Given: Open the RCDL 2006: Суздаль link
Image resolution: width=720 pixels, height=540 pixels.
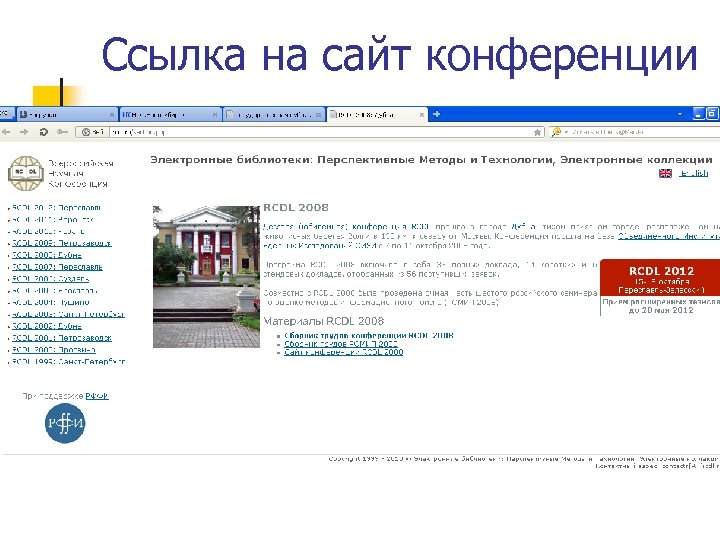Looking at the screenshot, I should point(51,279).
